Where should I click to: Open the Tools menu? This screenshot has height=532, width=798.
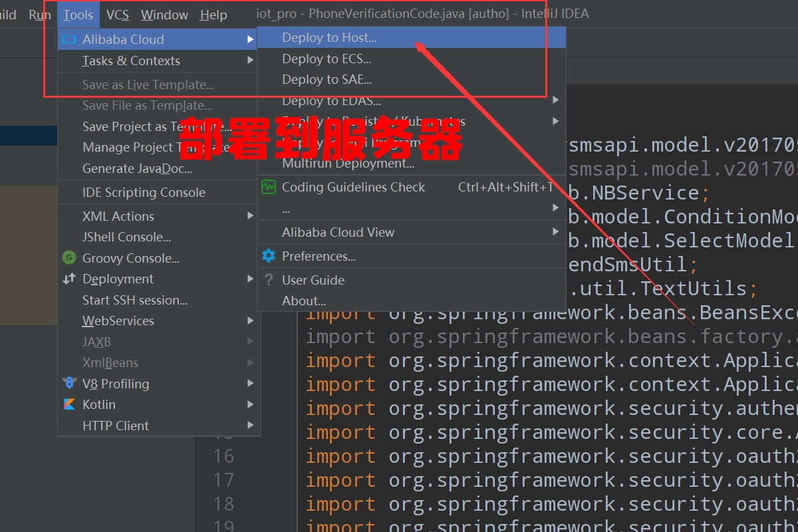pos(78,15)
